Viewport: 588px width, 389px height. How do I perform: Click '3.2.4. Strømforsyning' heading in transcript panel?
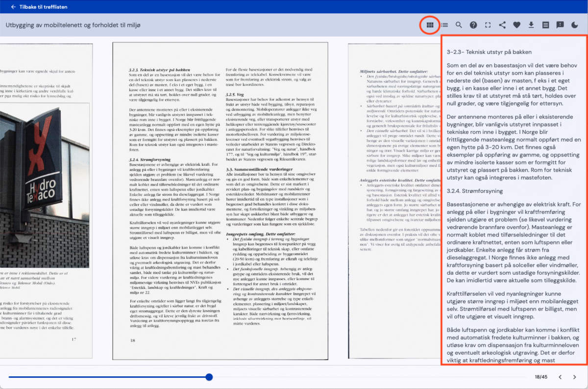[475, 191]
